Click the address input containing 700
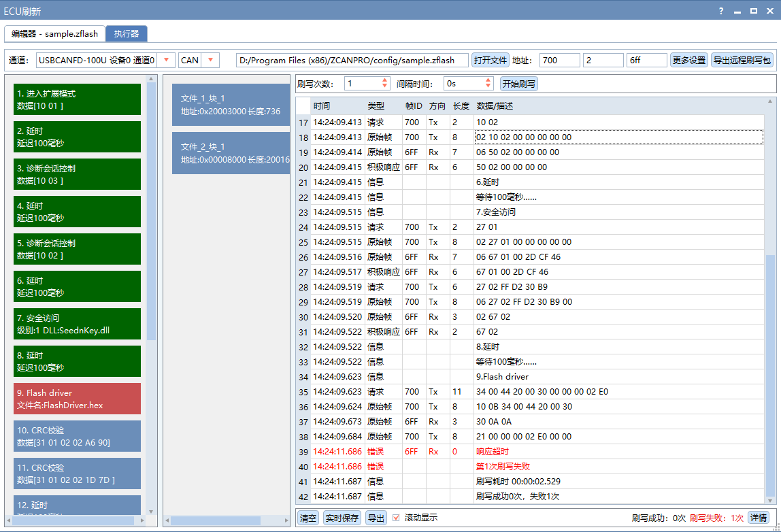781x532 pixels. coord(559,60)
